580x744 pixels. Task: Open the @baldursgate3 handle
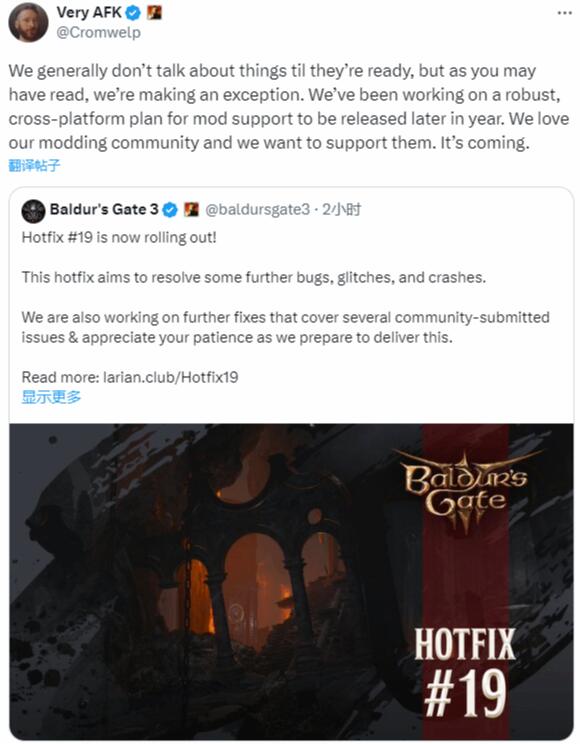(x=258, y=209)
